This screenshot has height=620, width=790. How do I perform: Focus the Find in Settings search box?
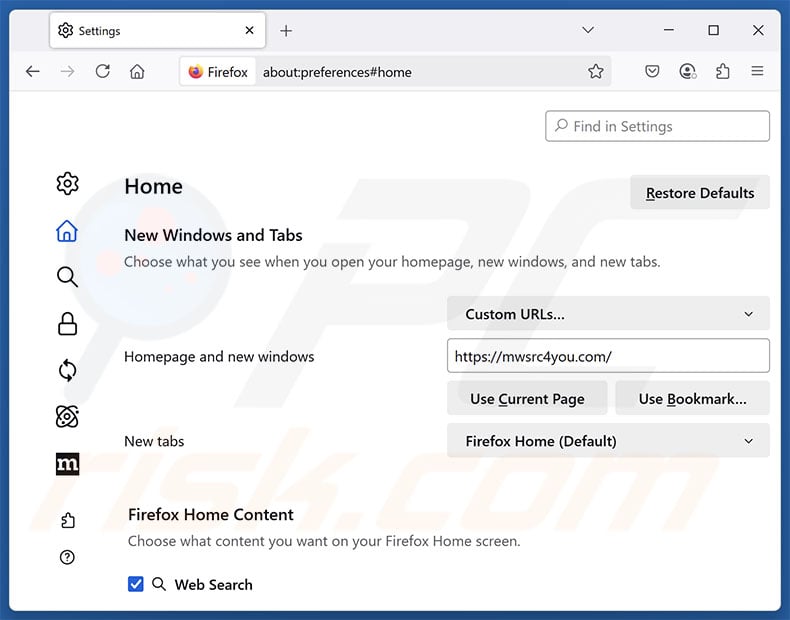(657, 126)
